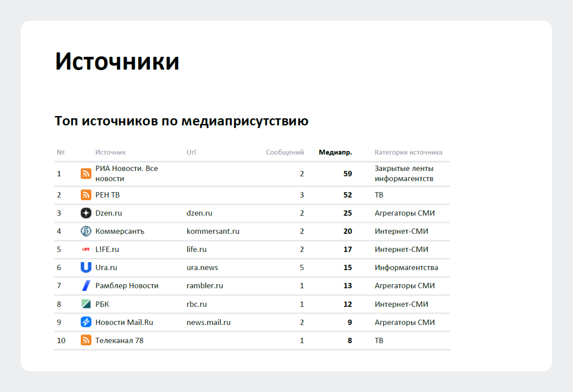Click Интернет-СМИ in the Коммерсантъ row
This screenshot has width=573, height=392.
(x=401, y=231)
